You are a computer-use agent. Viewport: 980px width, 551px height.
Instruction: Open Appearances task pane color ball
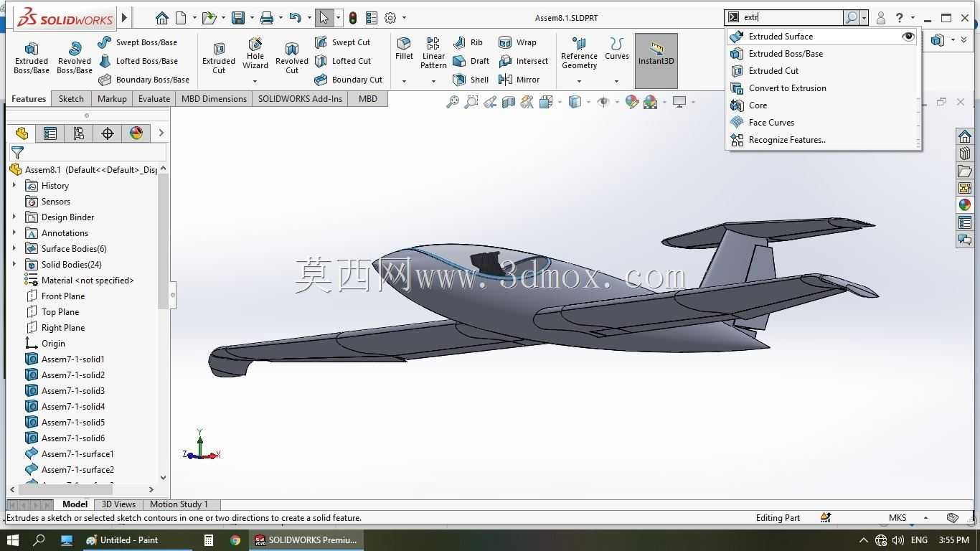[965, 205]
